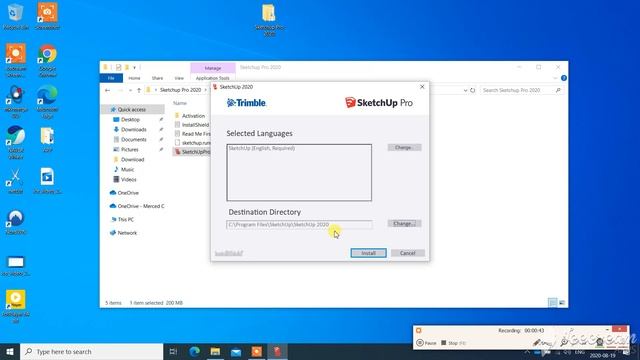This screenshot has width=640, height=360.
Task: Open recent locations dropdown in File Explorer navigation
Action: [130, 90]
